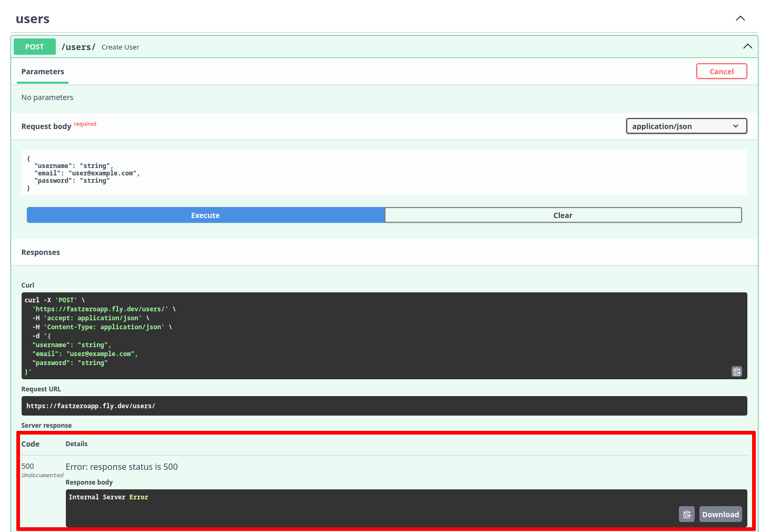This screenshot has width=780, height=532.
Task: Click the Responses section header
Action: 41,252
